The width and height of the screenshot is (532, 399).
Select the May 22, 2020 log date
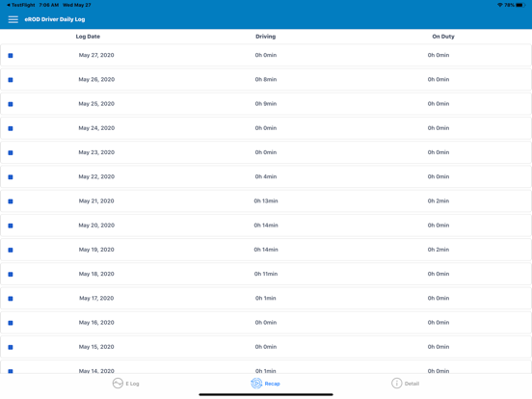96,176
